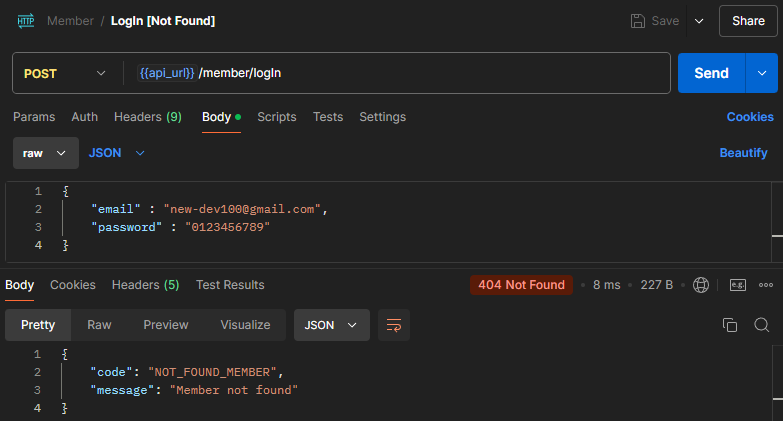Open the response Headers (5) tab
The image size is (783, 421).
tap(145, 285)
